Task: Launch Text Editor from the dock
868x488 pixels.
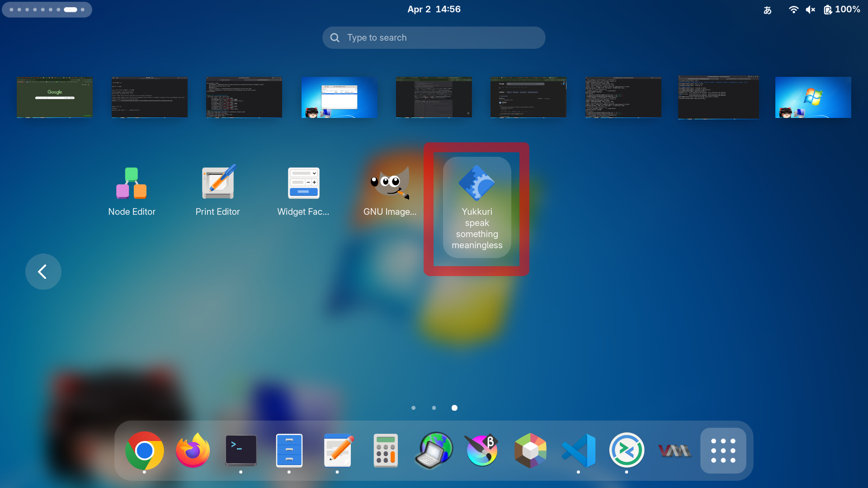Action: 338,450
